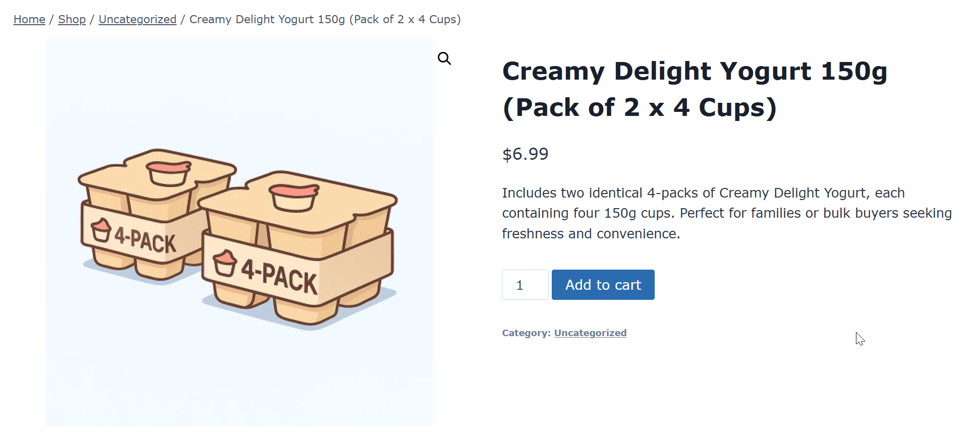Focus the quantity input field

pos(525,285)
